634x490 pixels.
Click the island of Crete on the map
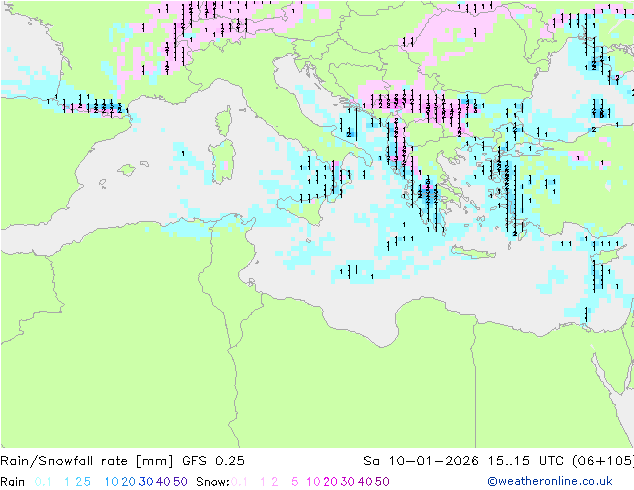pyautogui.click(x=472, y=252)
